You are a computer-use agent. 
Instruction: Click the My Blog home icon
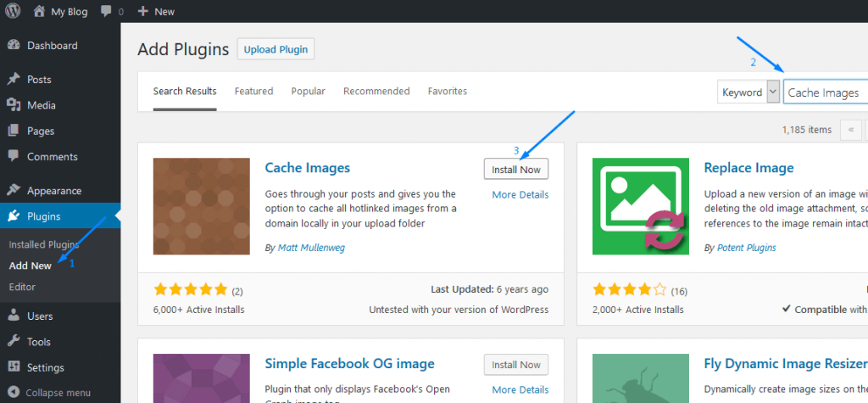39,11
